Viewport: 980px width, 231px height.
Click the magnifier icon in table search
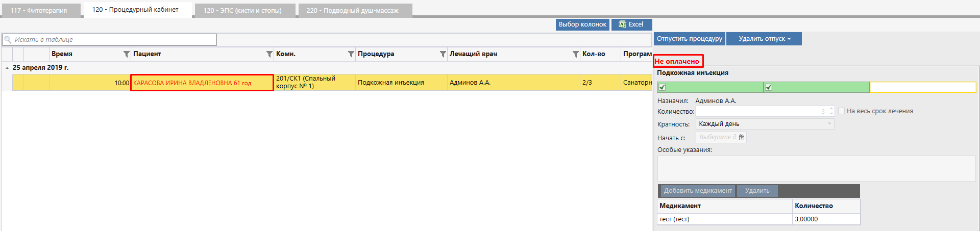(8, 40)
